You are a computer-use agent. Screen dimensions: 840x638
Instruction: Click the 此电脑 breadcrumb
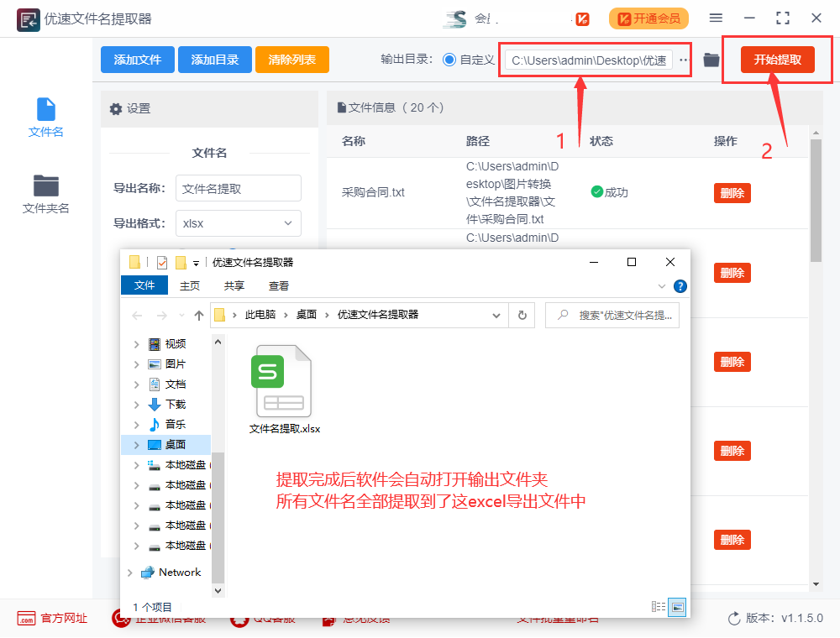[260, 315]
